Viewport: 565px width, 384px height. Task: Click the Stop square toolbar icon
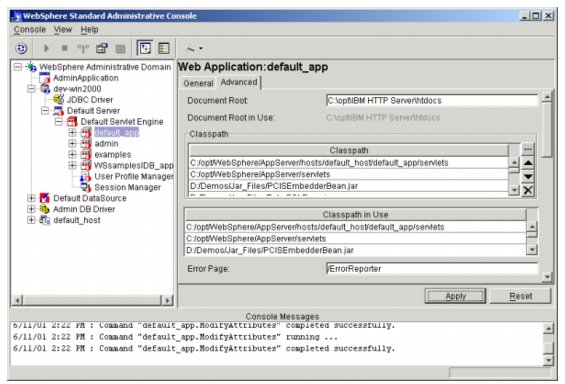click(64, 48)
